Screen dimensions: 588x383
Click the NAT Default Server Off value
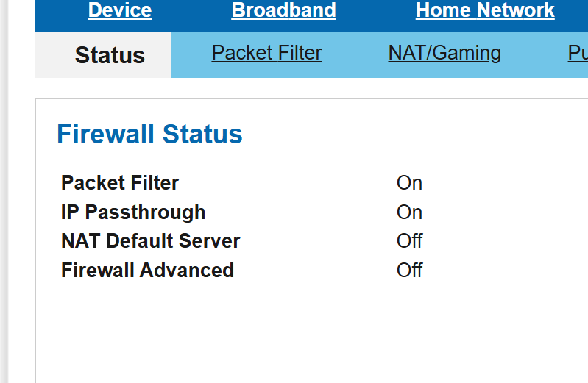coord(409,241)
